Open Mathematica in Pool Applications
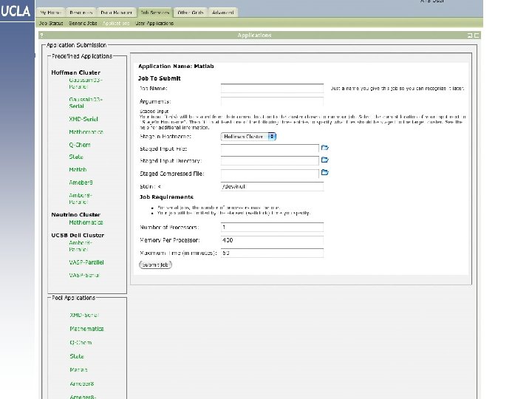Image resolution: width=532 pixels, height=399 pixels. coord(86,329)
